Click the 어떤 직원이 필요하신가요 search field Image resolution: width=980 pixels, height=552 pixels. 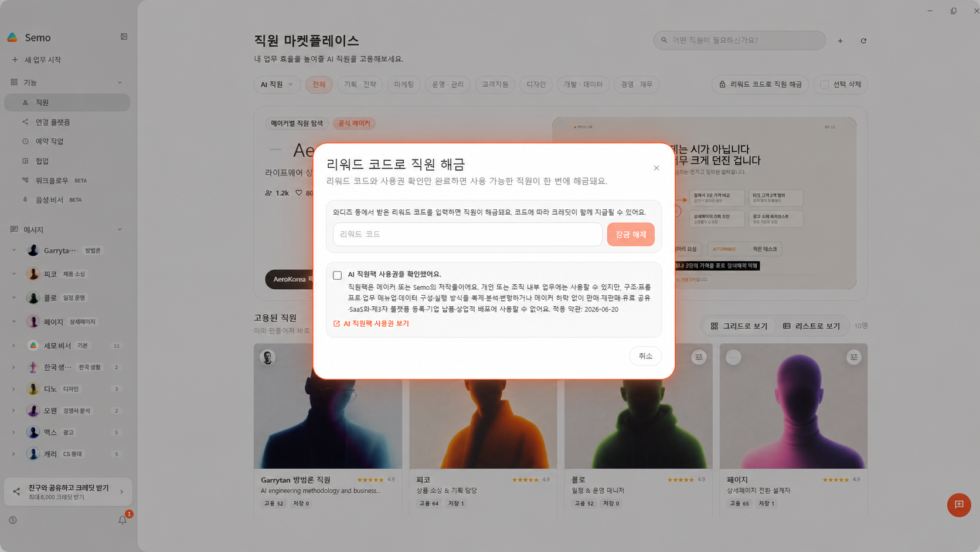point(740,40)
